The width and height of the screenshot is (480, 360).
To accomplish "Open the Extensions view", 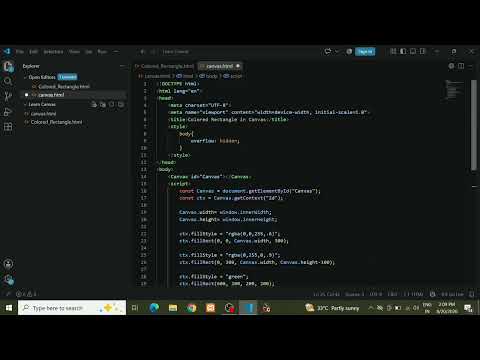I will [x=8, y=127].
